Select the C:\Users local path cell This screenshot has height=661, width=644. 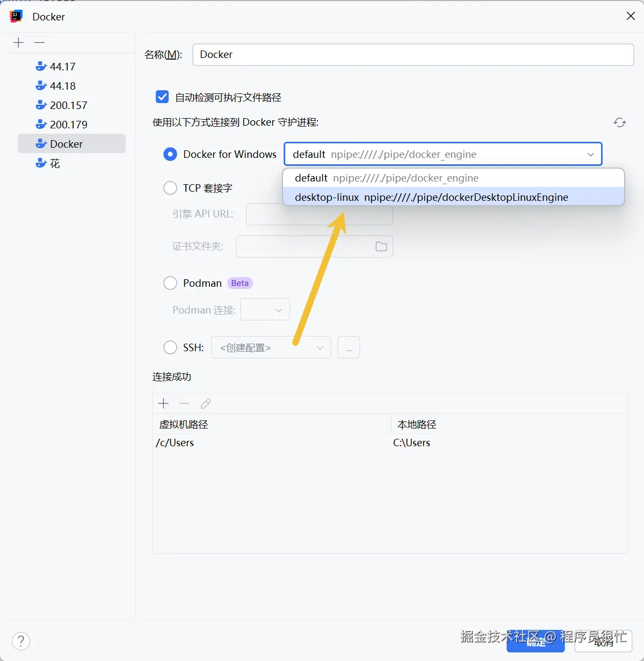pos(509,443)
